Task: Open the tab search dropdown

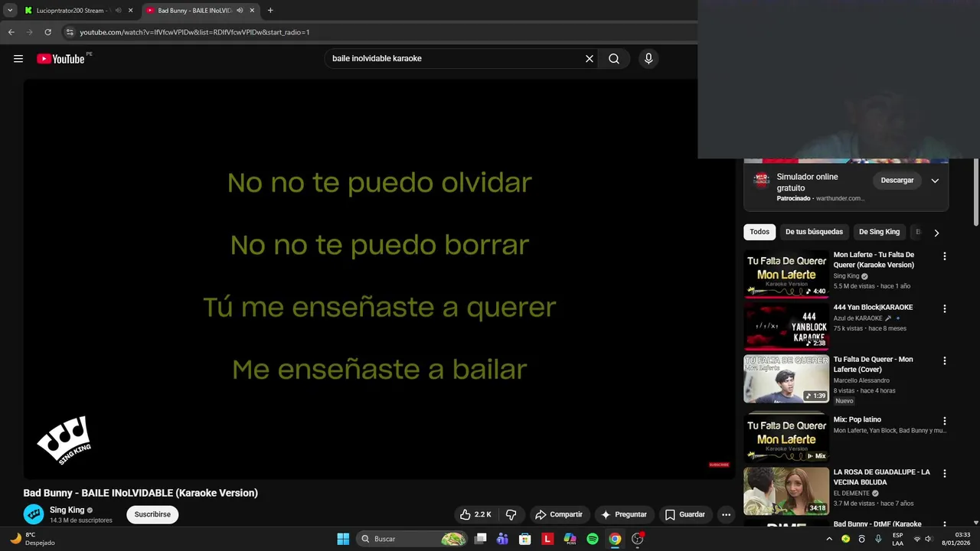Action: [10, 11]
